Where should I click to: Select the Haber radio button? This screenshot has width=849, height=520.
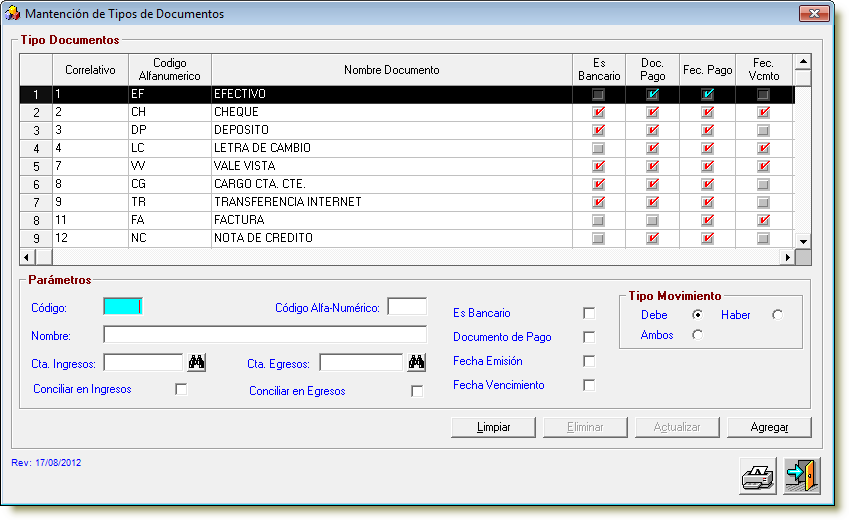(x=777, y=315)
